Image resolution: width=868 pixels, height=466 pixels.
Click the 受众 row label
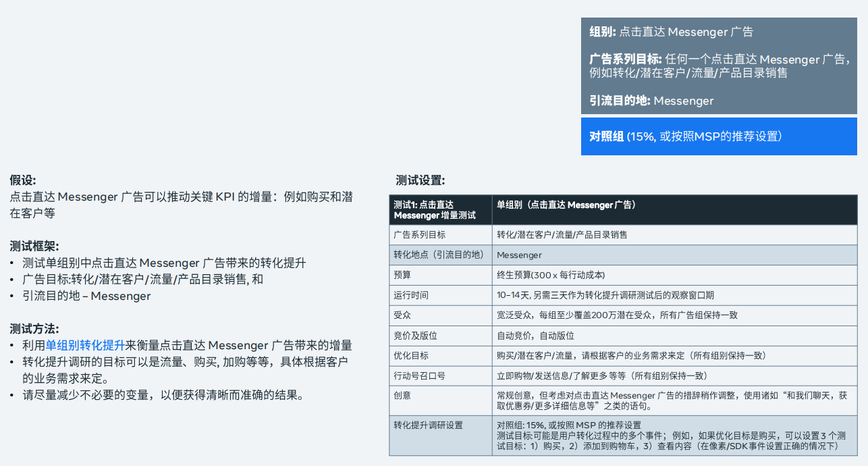441,315
